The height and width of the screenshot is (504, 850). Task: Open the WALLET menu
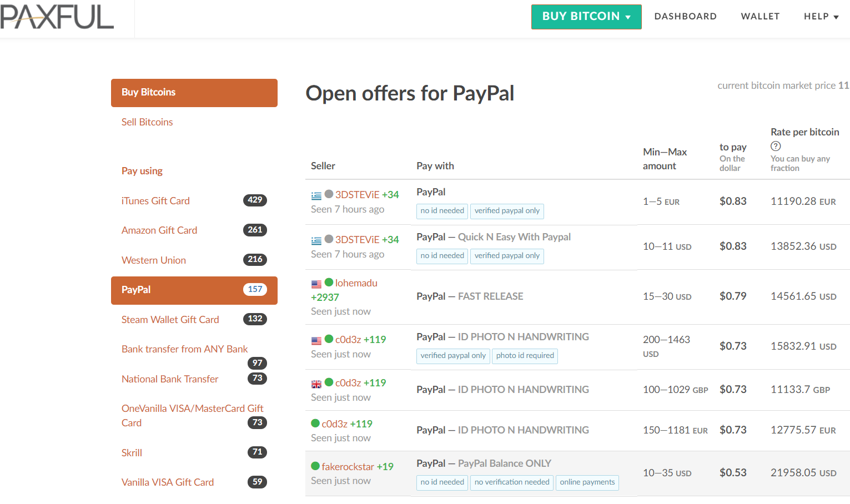[760, 17]
